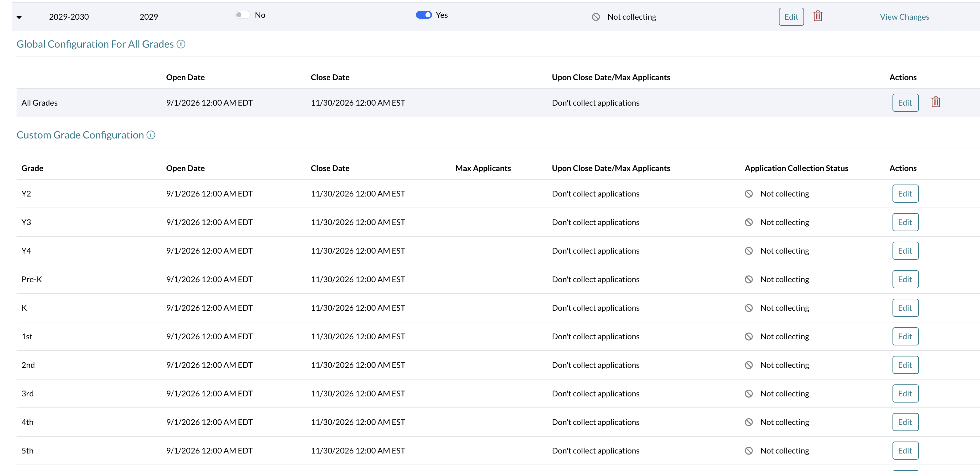Image resolution: width=980 pixels, height=471 pixels.
Task: Click Grade column header
Action: tap(32, 168)
